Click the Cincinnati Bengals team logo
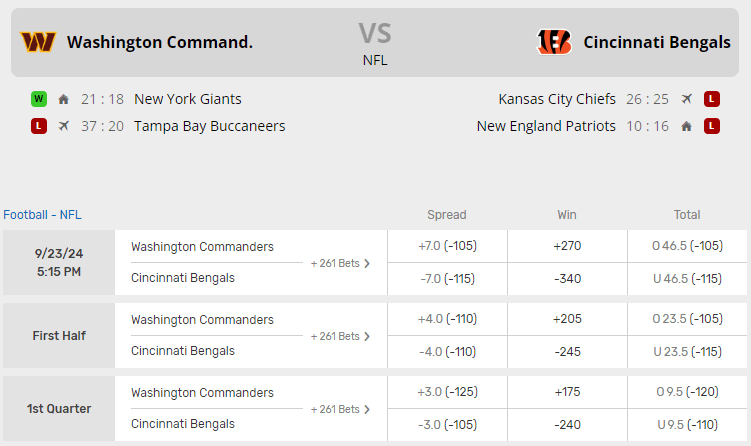 click(x=554, y=42)
